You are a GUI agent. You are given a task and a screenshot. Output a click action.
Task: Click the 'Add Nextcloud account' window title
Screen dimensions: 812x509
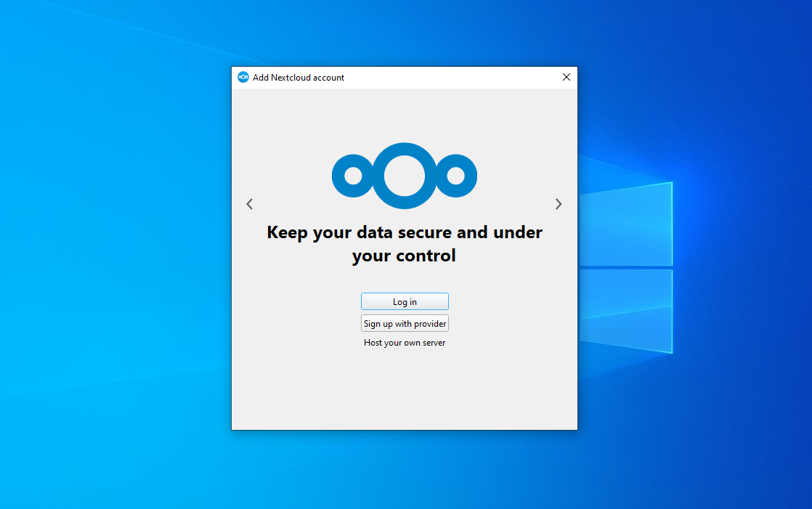tap(299, 78)
